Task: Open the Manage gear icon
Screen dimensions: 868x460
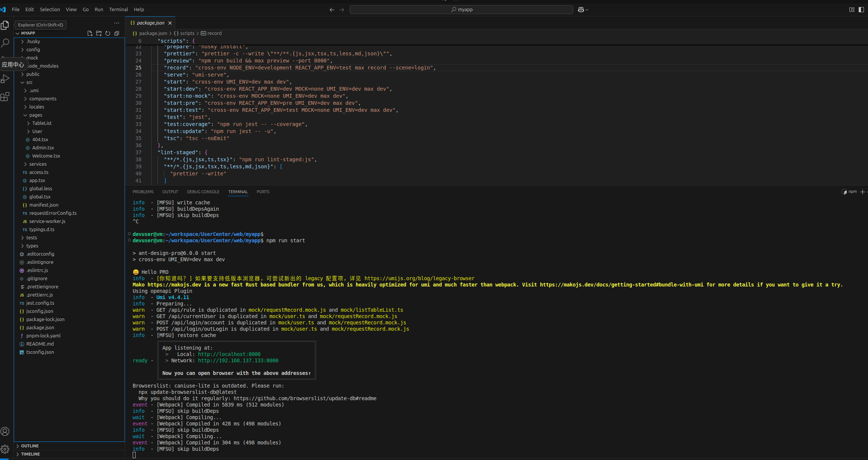Action: point(5,449)
